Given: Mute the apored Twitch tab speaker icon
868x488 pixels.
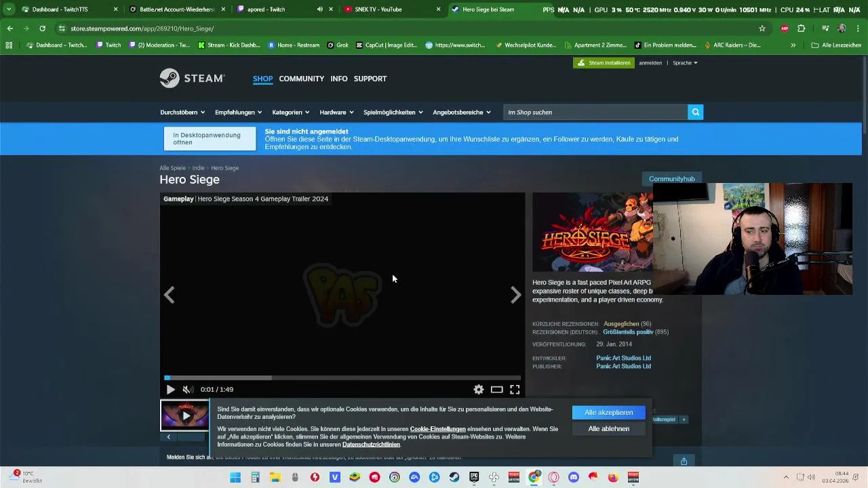Looking at the screenshot, I should pos(319,9).
